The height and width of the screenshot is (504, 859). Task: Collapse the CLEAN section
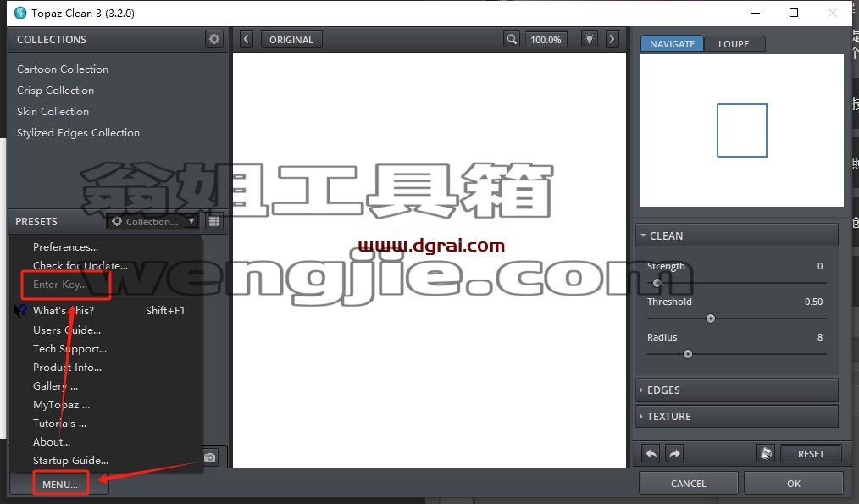tap(737, 236)
